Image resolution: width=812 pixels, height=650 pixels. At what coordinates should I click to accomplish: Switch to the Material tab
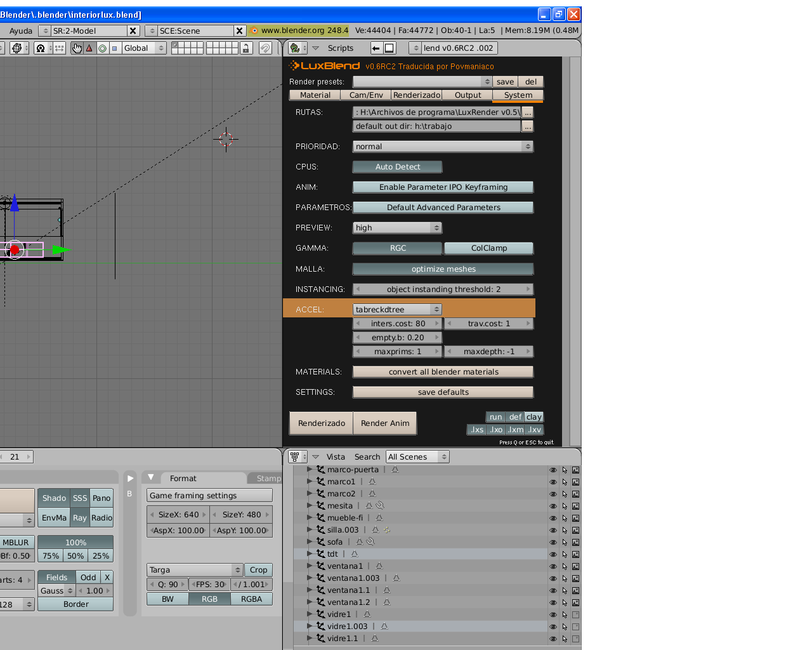coord(315,95)
